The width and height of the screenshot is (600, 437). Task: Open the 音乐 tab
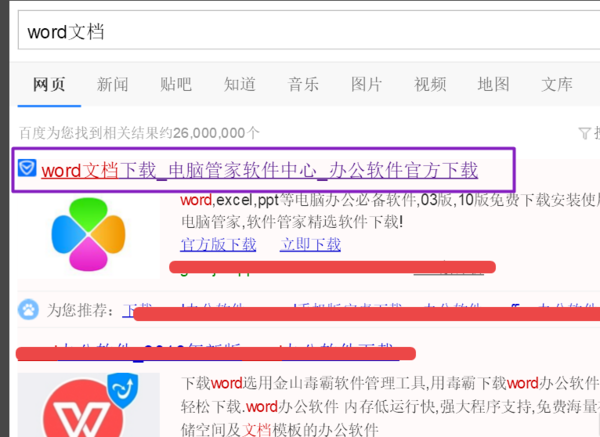click(303, 84)
